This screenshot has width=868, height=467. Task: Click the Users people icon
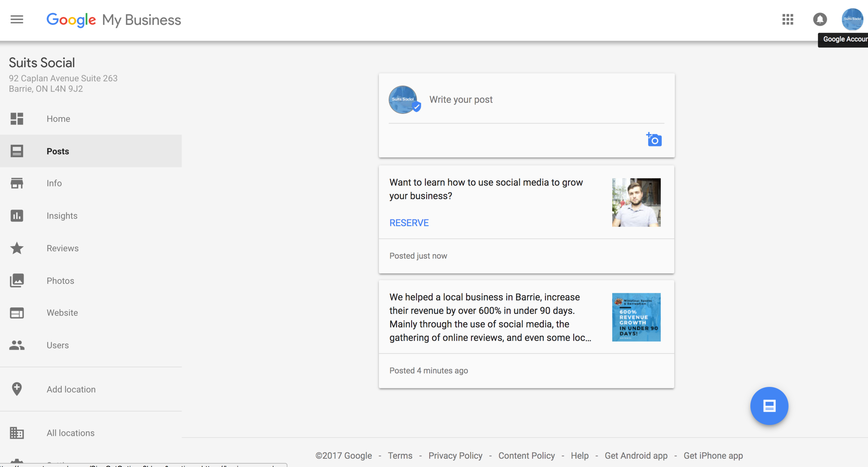17,345
